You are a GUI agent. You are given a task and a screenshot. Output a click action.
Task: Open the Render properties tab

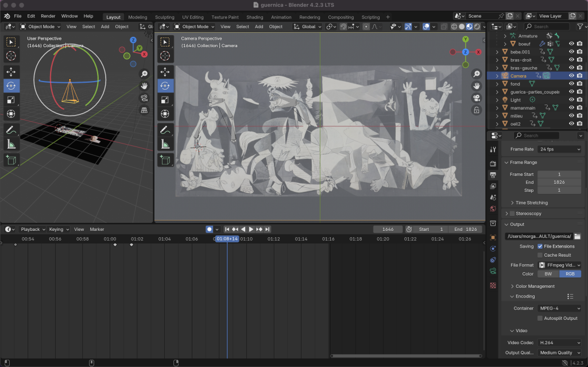pos(493,164)
